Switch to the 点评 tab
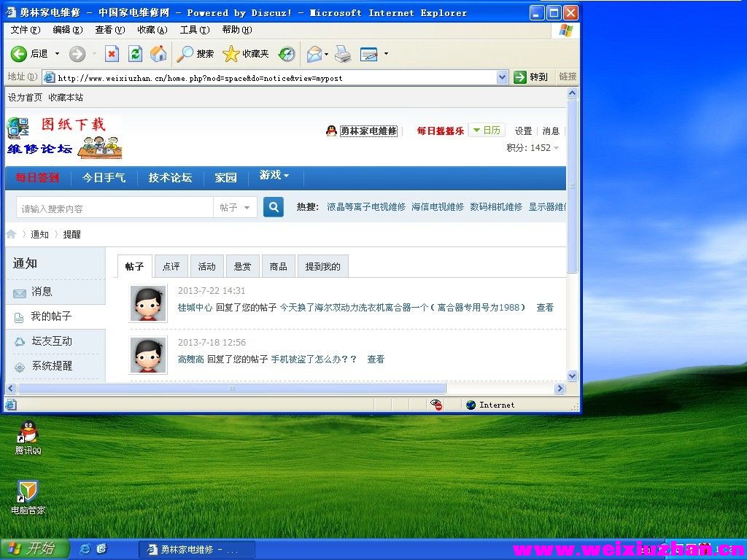Viewport: 747px width, 560px height. click(171, 266)
